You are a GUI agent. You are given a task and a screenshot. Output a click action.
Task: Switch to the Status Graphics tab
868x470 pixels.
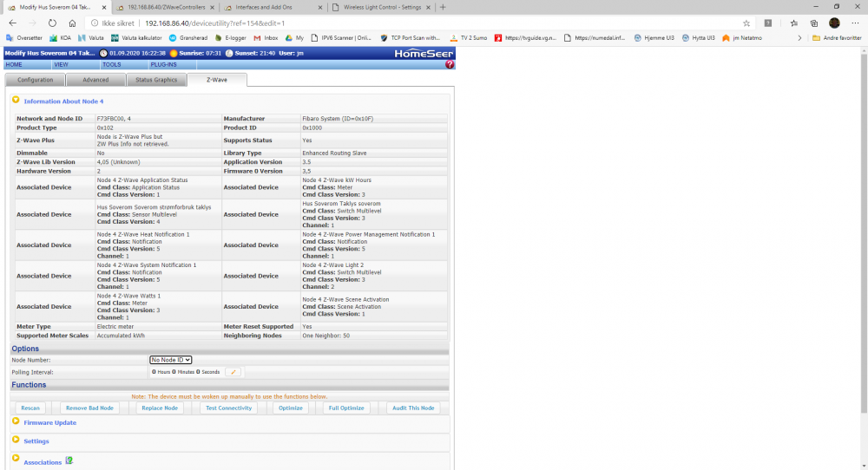point(156,80)
